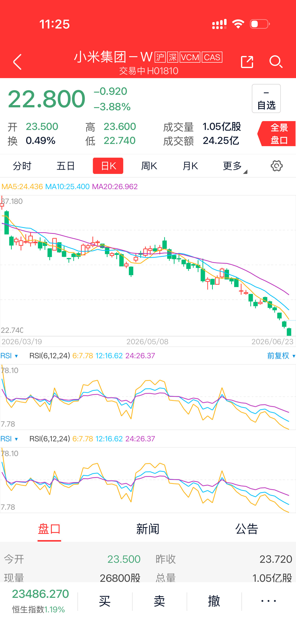Tap the 2026/06/23 date label
This screenshot has width=296, height=644.
272,341
